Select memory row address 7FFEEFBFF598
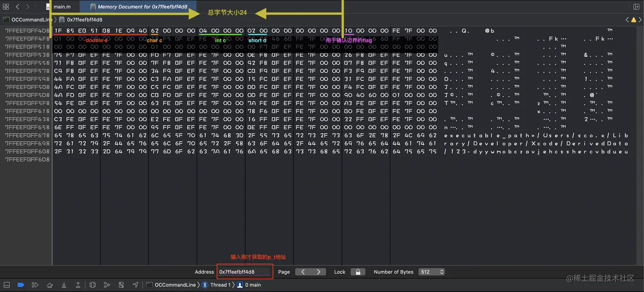This screenshot has height=292, width=644. tap(27, 79)
